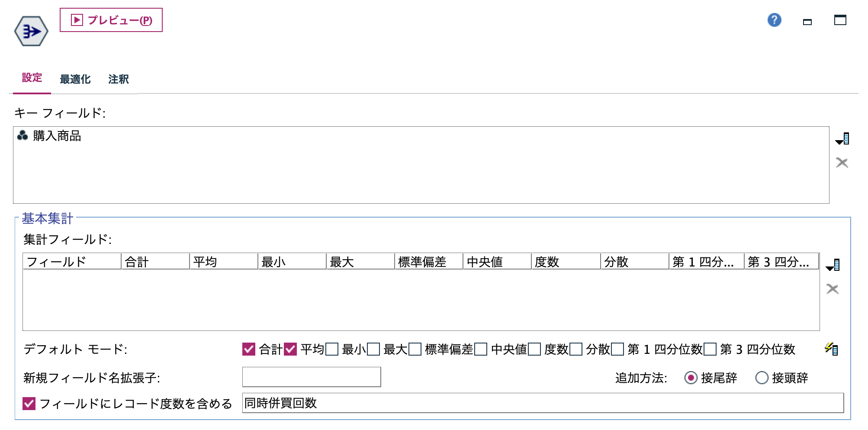Open the aggregate field selector icon
The image size is (868, 430).
pos(833,265)
